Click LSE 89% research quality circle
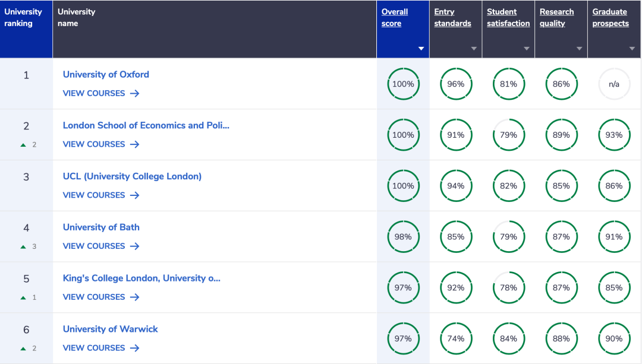 coord(561,135)
